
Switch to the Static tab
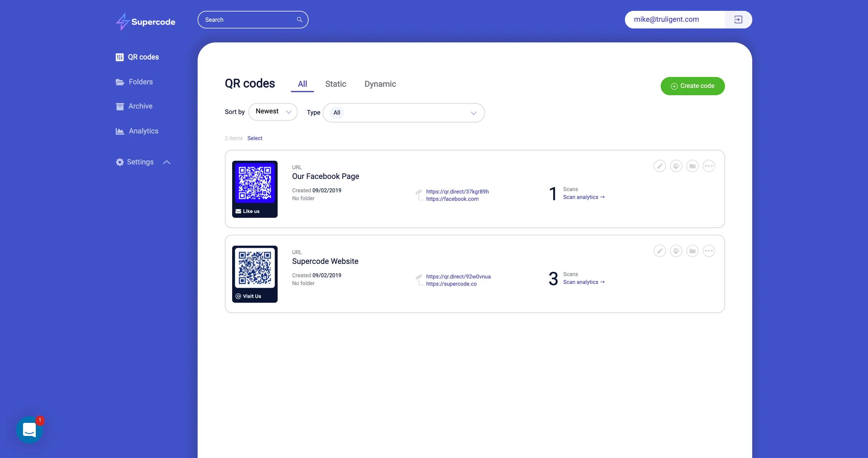[x=336, y=84]
